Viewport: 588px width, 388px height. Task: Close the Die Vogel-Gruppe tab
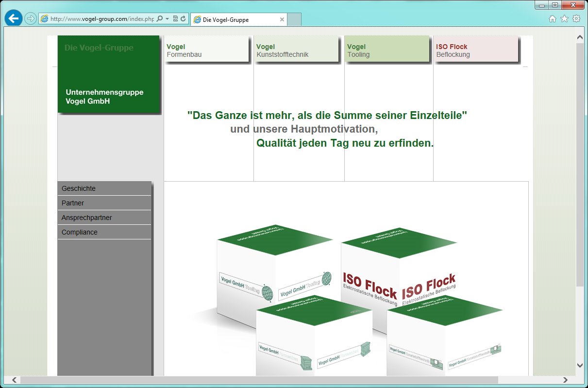282,20
